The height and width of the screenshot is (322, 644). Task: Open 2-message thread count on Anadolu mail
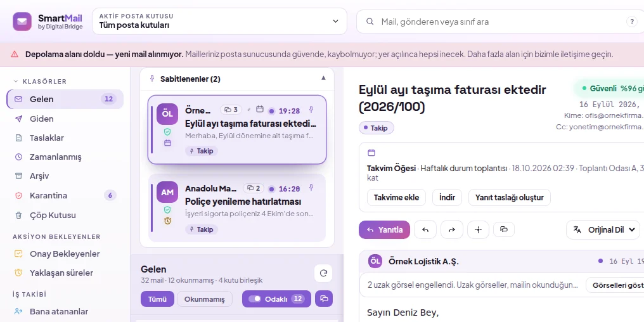point(254,188)
